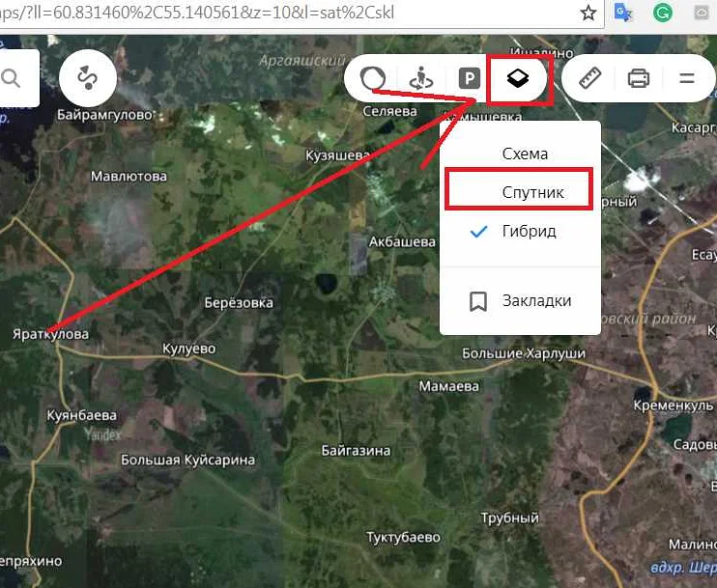
Task: Click the browser address bar URL
Action: point(242,14)
